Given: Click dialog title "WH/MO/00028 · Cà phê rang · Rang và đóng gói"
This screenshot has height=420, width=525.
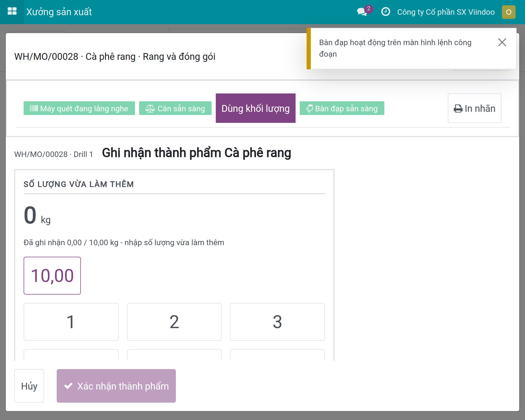Looking at the screenshot, I should [x=115, y=57].
